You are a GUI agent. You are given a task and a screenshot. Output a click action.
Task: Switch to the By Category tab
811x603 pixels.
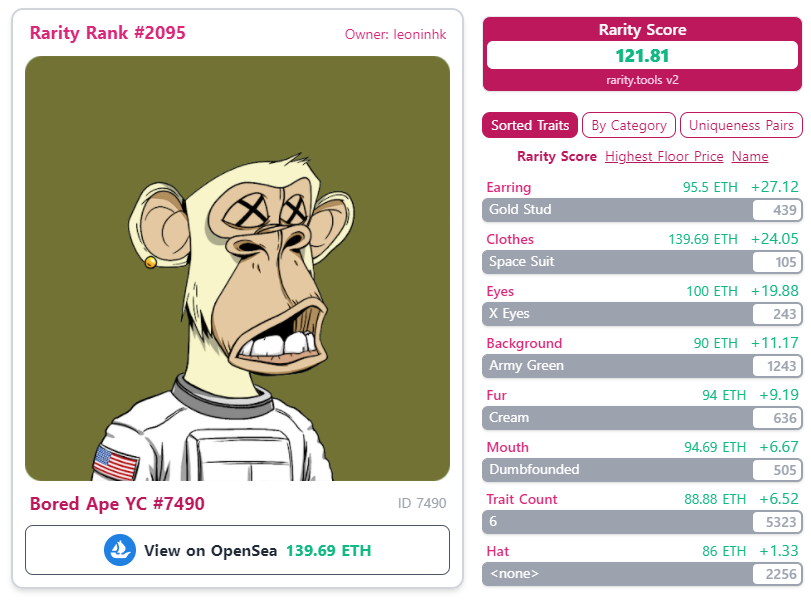[x=628, y=125]
